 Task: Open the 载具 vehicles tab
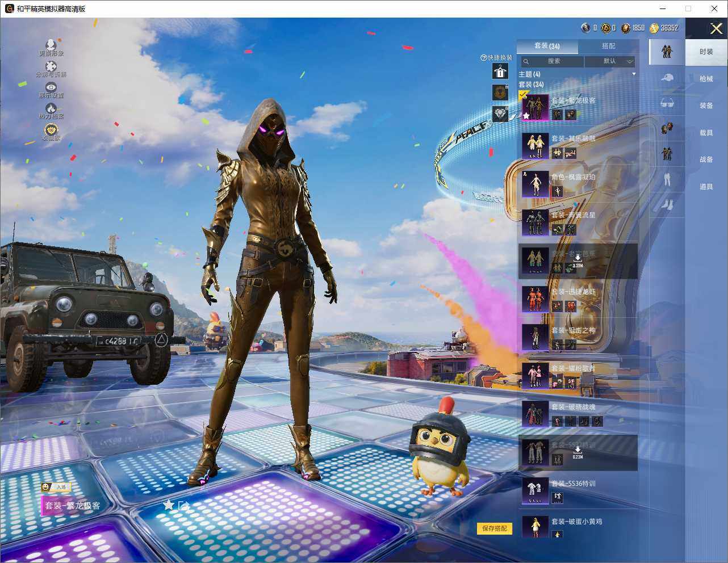pos(706,133)
